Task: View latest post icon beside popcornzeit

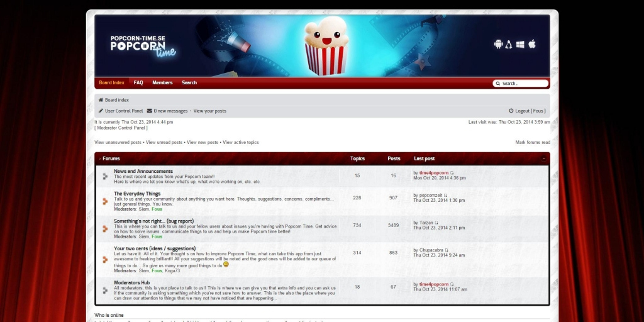Action: [446, 195]
